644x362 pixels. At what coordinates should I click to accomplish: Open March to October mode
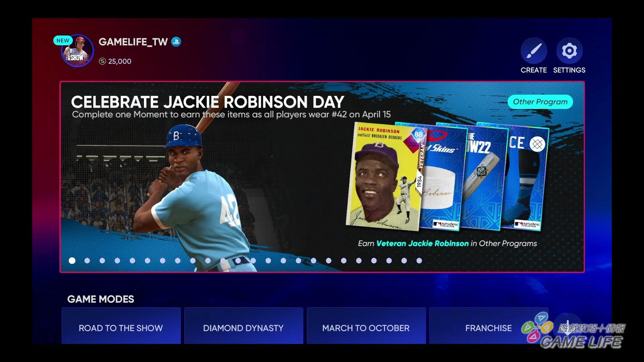(x=366, y=327)
